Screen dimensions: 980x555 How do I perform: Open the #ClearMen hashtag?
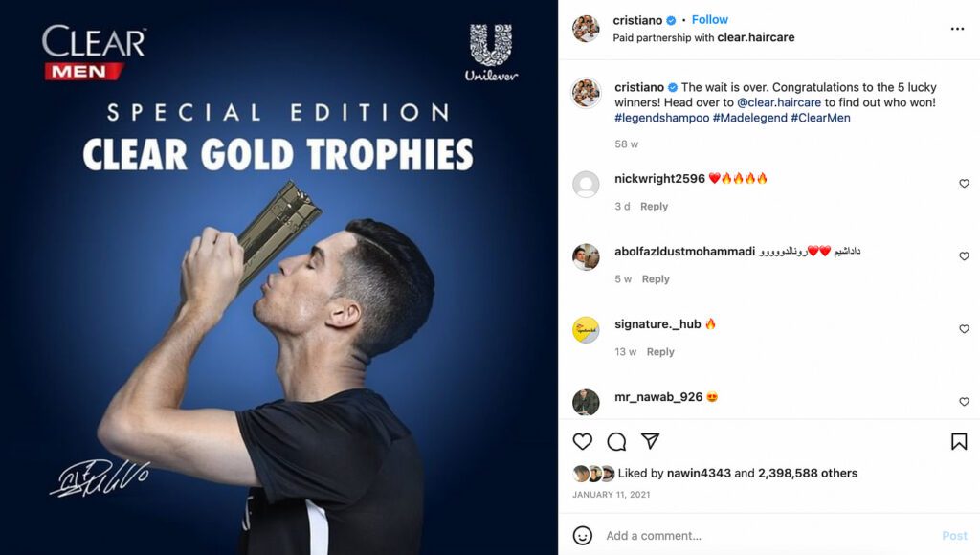coord(820,118)
